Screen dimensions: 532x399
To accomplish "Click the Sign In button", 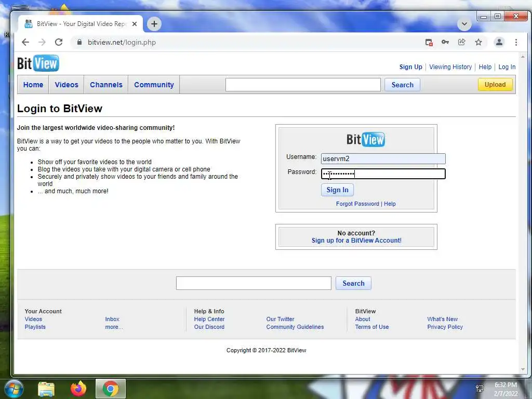I will click(x=337, y=190).
